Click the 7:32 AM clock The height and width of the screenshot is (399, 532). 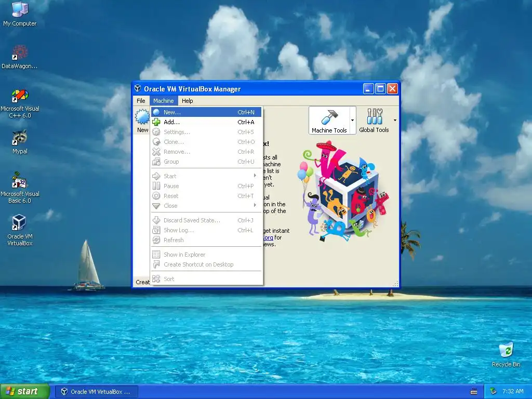click(x=513, y=392)
